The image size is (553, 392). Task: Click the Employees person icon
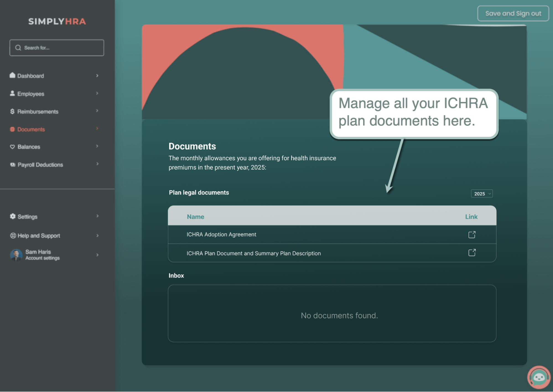click(12, 93)
